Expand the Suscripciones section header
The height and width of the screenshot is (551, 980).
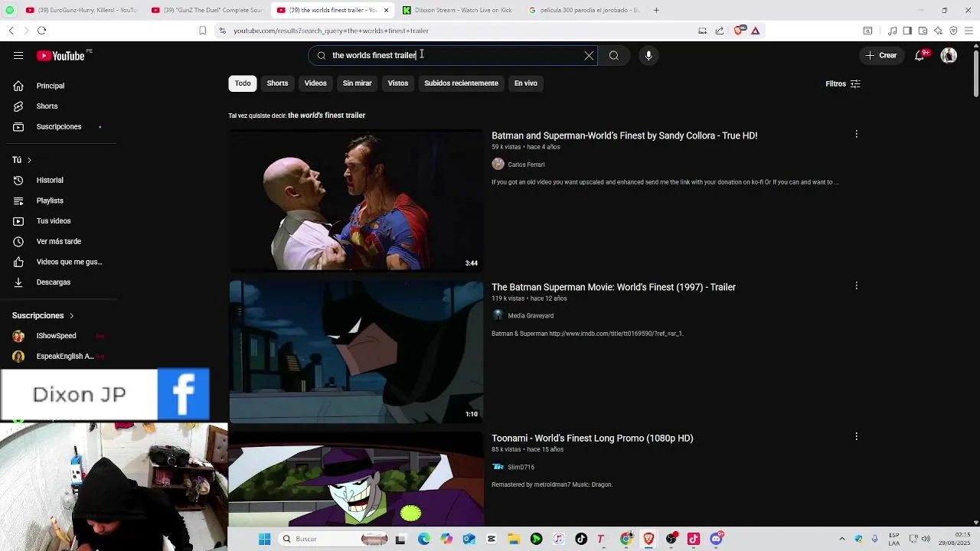point(44,315)
